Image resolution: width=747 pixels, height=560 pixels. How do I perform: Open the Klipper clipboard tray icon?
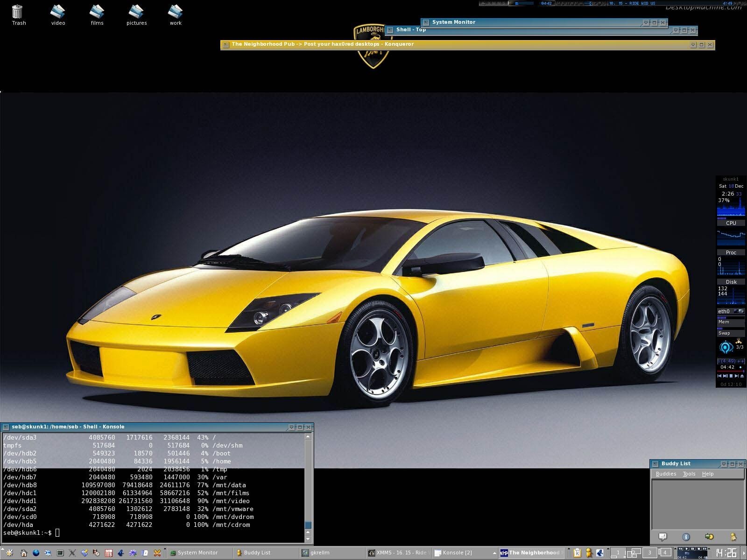pyautogui.click(x=577, y=553)
